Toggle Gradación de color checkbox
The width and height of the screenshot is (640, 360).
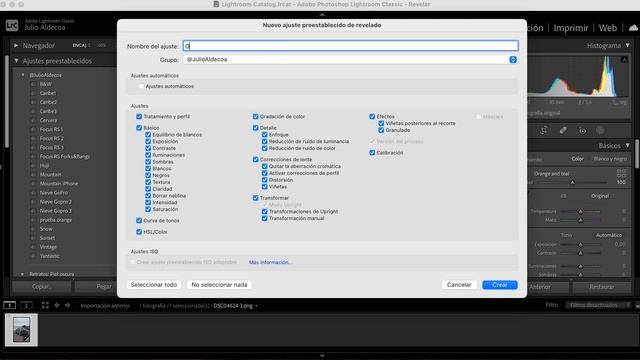tap(256, 117)
